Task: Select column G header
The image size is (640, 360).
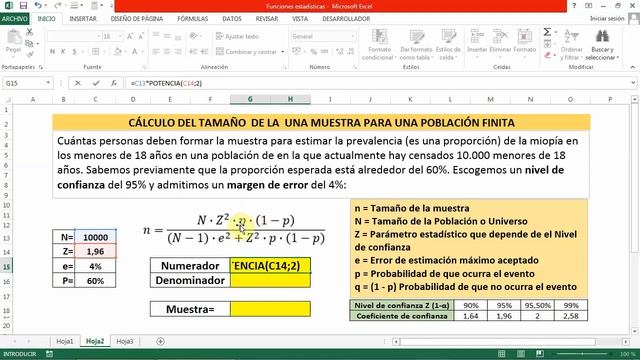Action: tap(250, 99)
